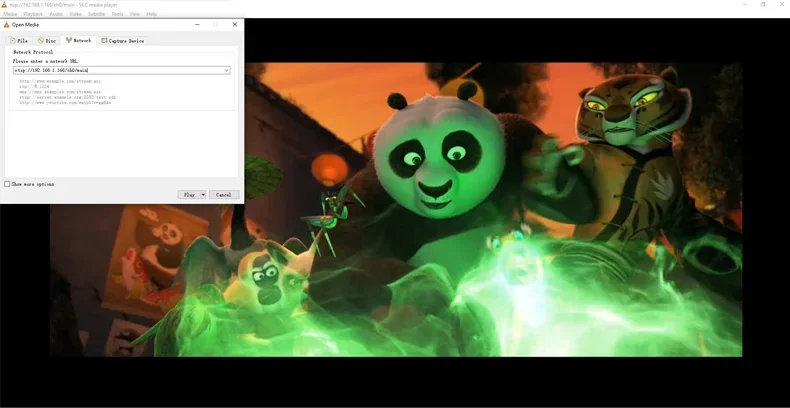The width and height of the screenshot is (790, 408).
Task: Click the File tab icon
Action: pos(12,41)
